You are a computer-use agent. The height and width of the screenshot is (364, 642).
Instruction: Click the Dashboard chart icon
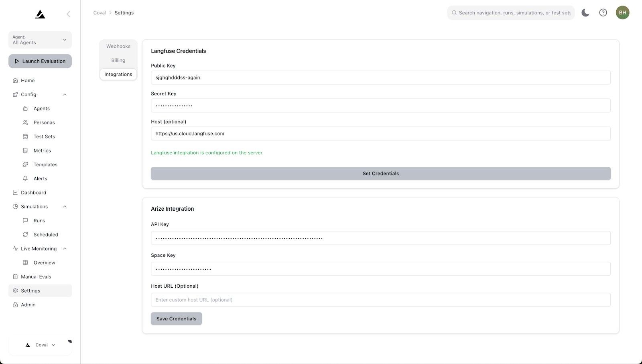(15, 193)
